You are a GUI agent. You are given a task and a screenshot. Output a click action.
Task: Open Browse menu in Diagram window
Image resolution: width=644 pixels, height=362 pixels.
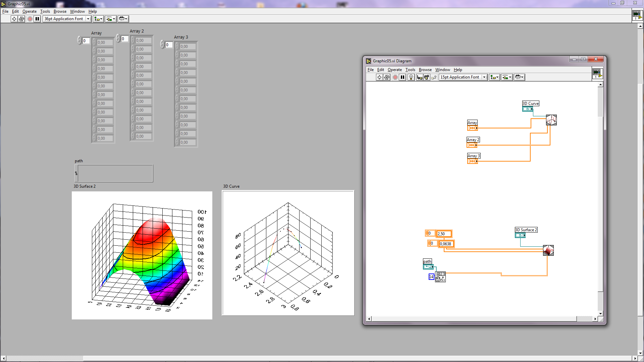425,70
